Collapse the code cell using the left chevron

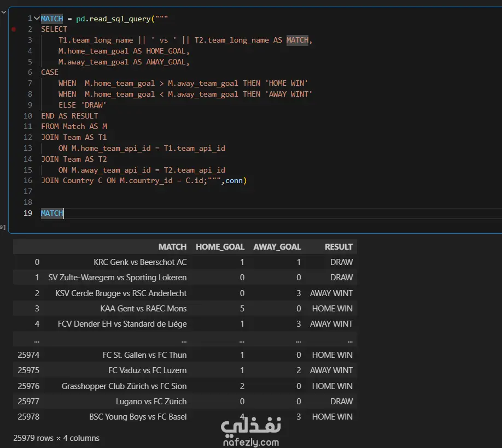point(4,12)
